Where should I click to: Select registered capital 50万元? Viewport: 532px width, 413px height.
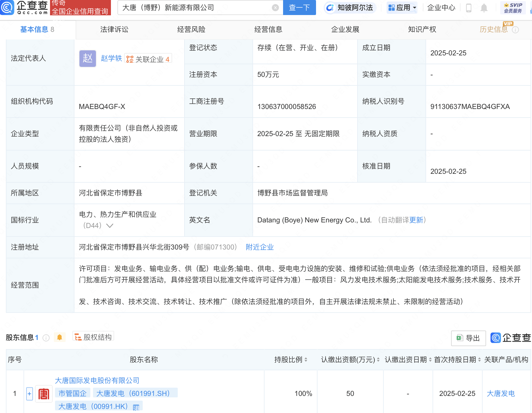(268, 75)
